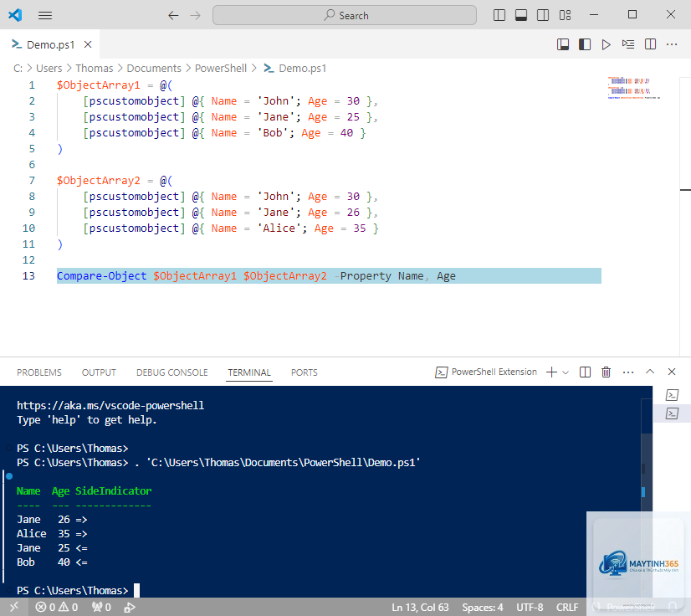
Task: Change end of line sequence CRLF
Action: [567, 607]
